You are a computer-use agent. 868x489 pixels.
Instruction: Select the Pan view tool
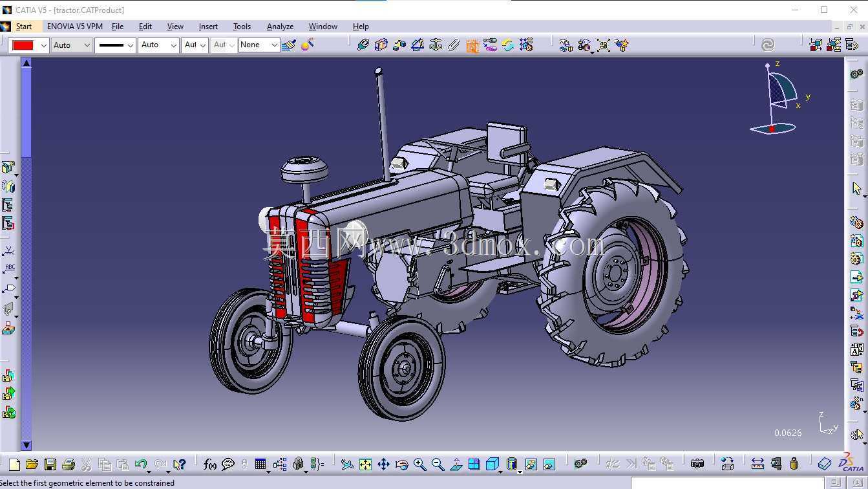click(x=383, y=464)
